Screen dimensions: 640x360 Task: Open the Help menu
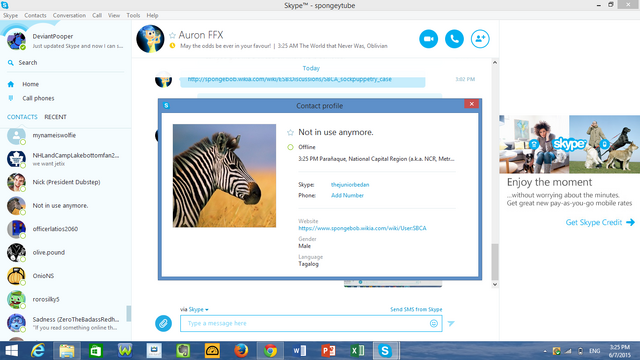coord(152,16)
